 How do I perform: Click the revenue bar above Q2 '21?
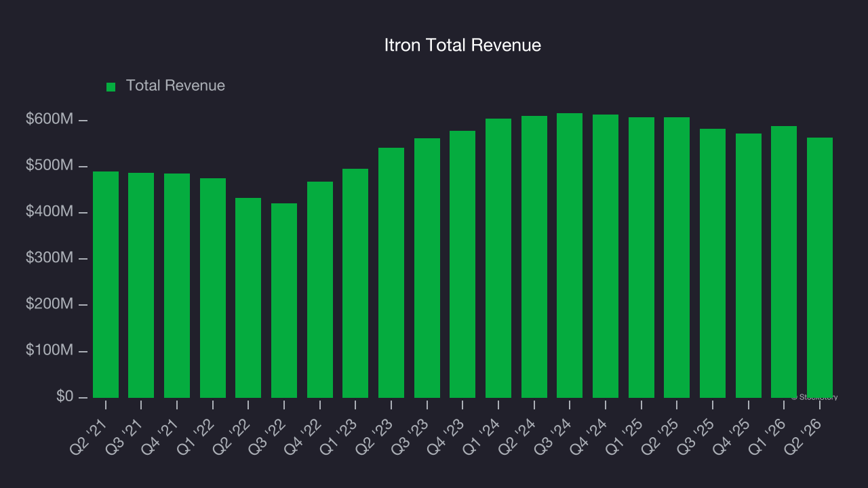(106, 285)
